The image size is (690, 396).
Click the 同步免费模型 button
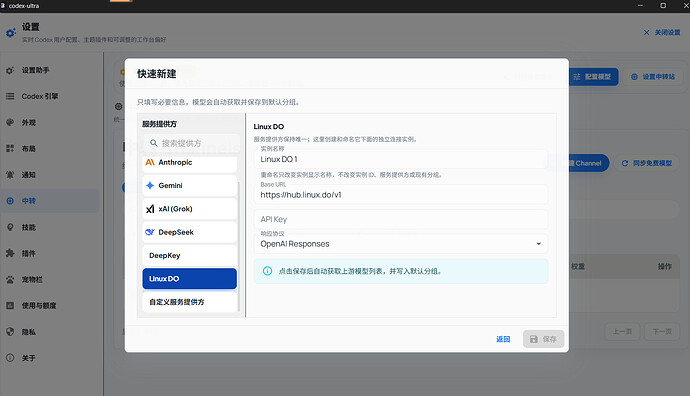(x=647, y=163)
